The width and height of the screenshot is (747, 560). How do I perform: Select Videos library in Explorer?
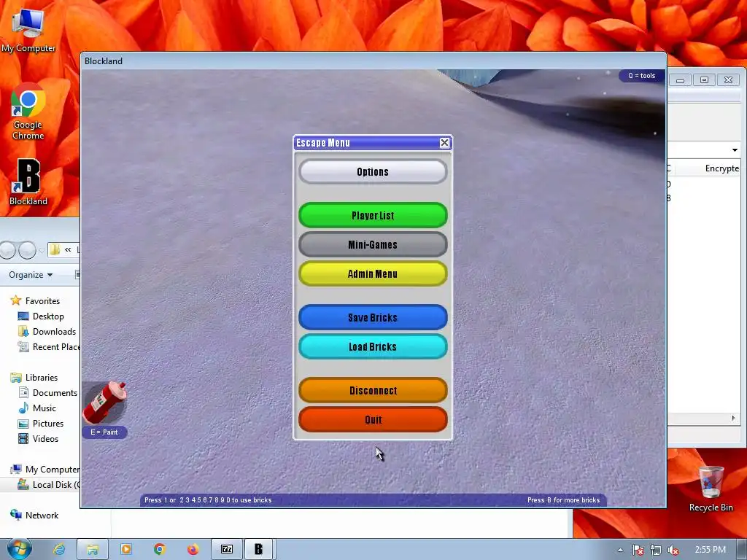tap(45, 438)
